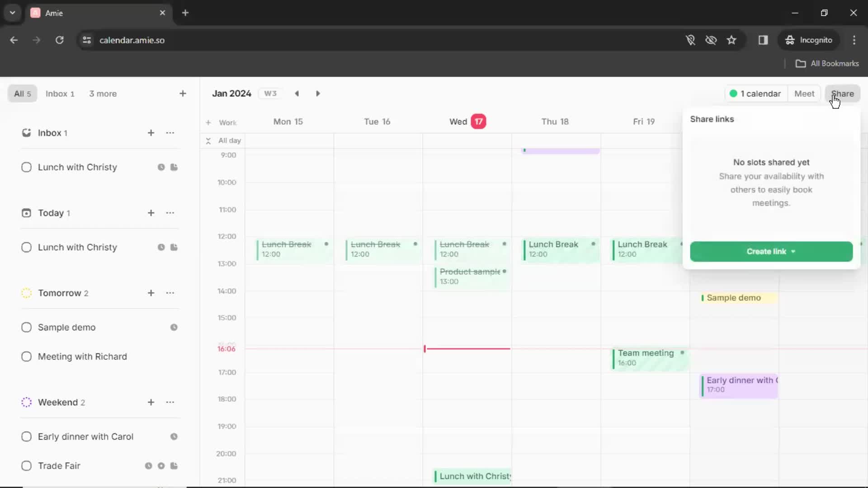Click the back navigation arrow W3
The width and height of the screenshot is (868, 488).
coord(297,93)
